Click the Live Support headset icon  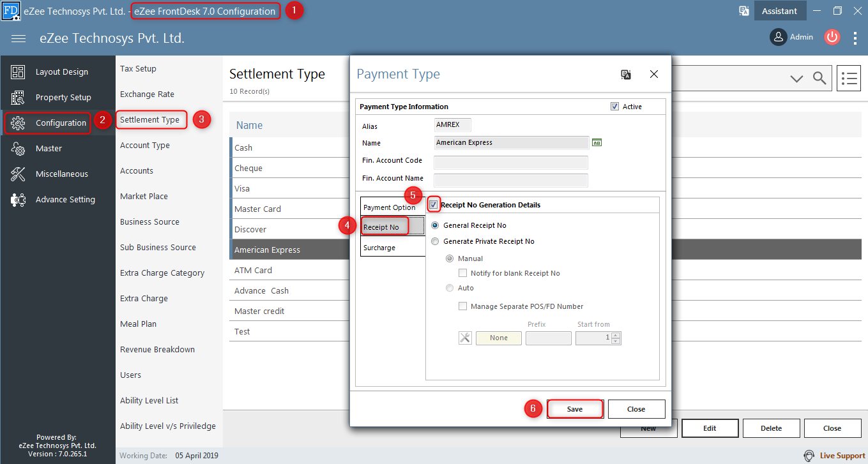(x=809, y=456)
